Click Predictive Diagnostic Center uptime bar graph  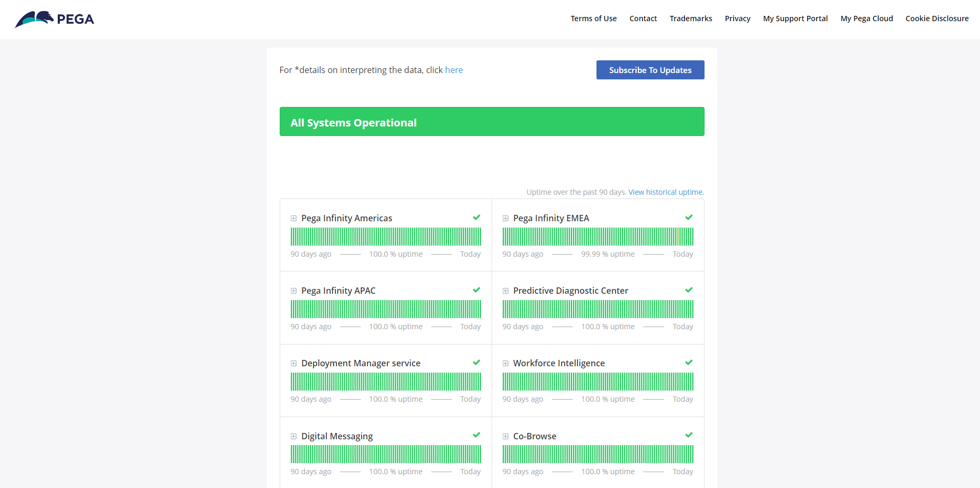coord(598,309)
